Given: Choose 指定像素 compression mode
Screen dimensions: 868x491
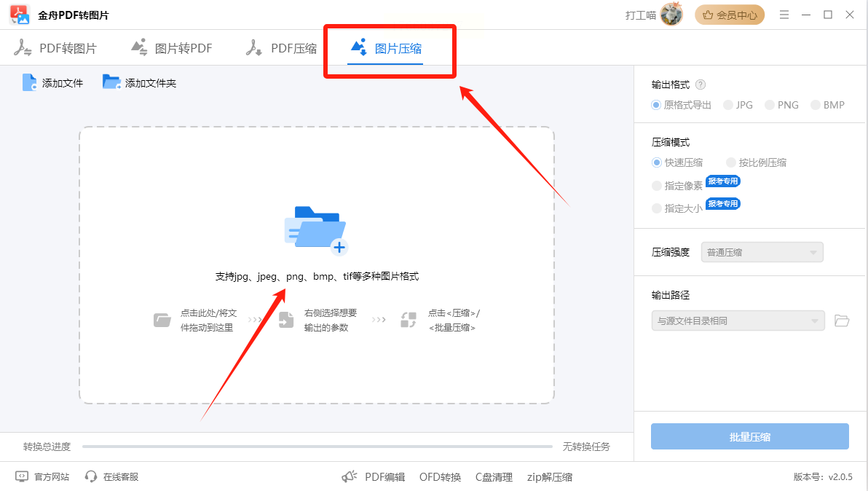Looking at the screenshot, I should pos(677,186).
